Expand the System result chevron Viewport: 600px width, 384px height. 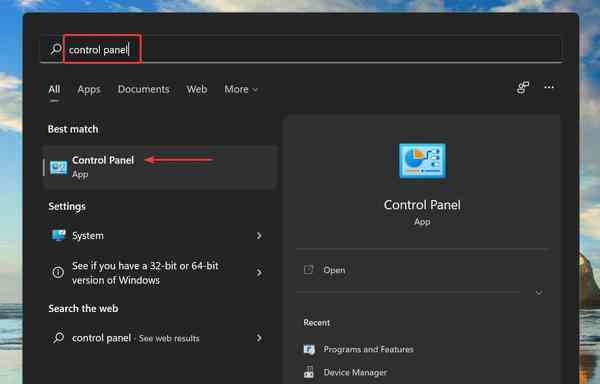click(259, 236)
